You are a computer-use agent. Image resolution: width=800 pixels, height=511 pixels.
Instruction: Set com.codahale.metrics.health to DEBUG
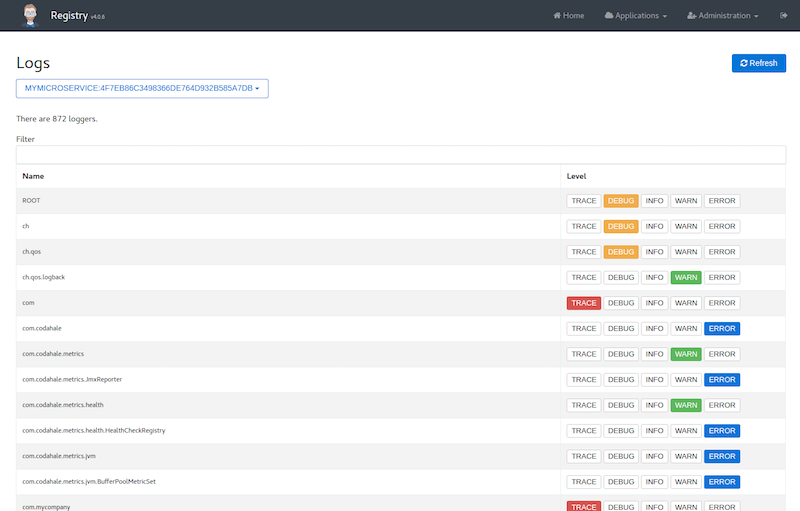pyautogui.click(x=621, y=405)
